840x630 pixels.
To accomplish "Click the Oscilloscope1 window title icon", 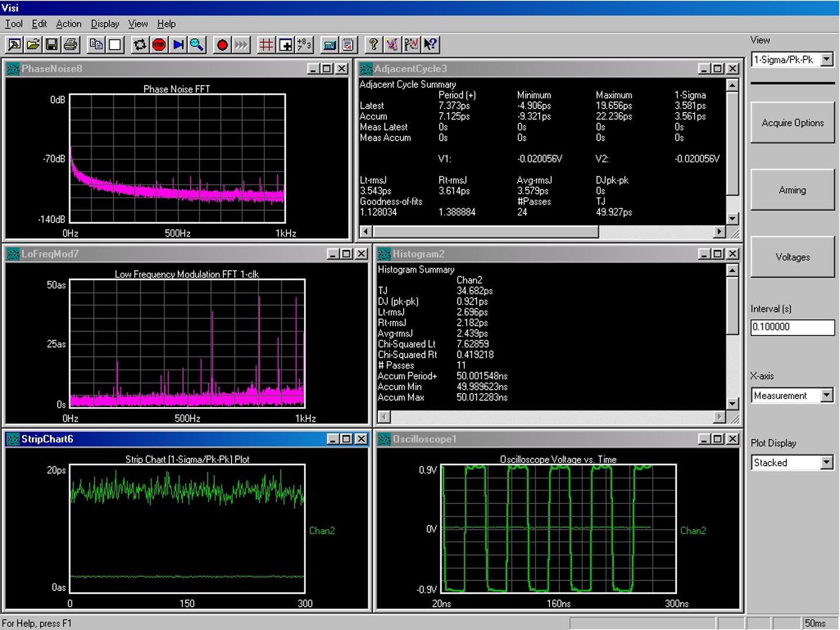I will 384,439.
